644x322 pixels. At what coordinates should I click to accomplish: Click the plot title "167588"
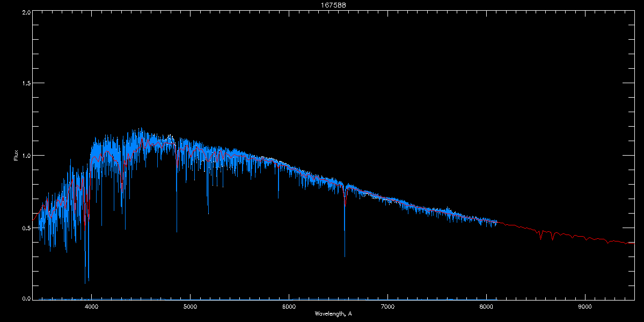[x=333, y=5]
